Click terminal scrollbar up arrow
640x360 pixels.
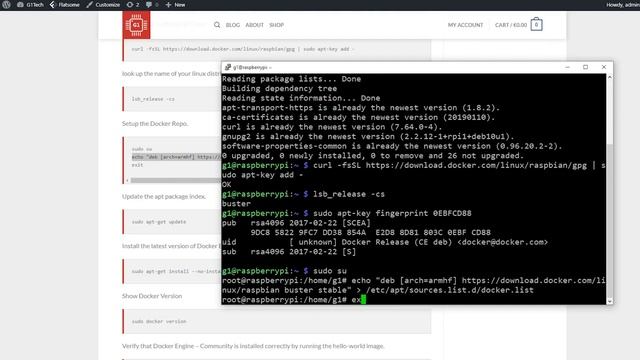coord(610,77)
